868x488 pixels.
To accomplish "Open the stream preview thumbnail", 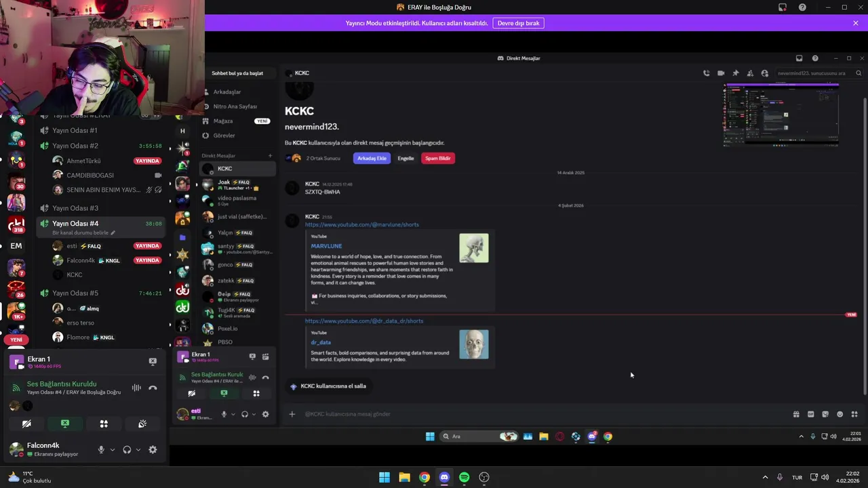I will (x=781, y=115).
